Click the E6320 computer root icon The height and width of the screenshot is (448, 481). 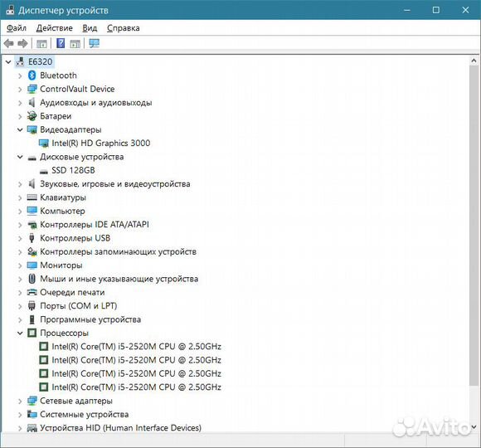[x=20, y=61]
